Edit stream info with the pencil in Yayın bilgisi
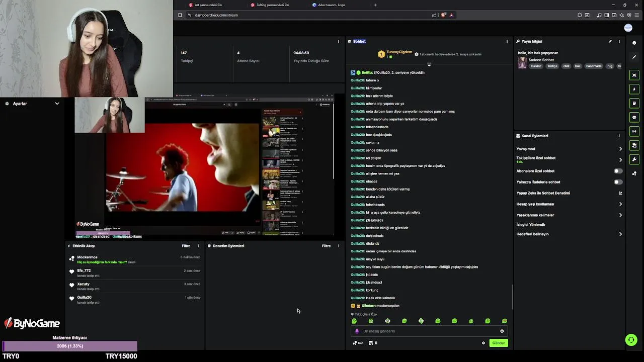 (x=610, y=41)
